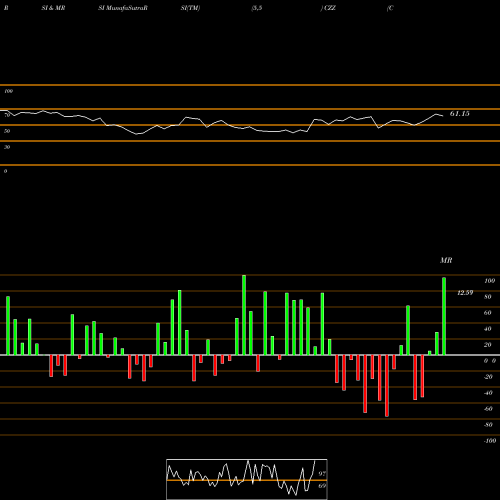Click the '(5,5' parameter text in the header
Viewport: 500px width, 500px height.
click(x=257, y=8)
